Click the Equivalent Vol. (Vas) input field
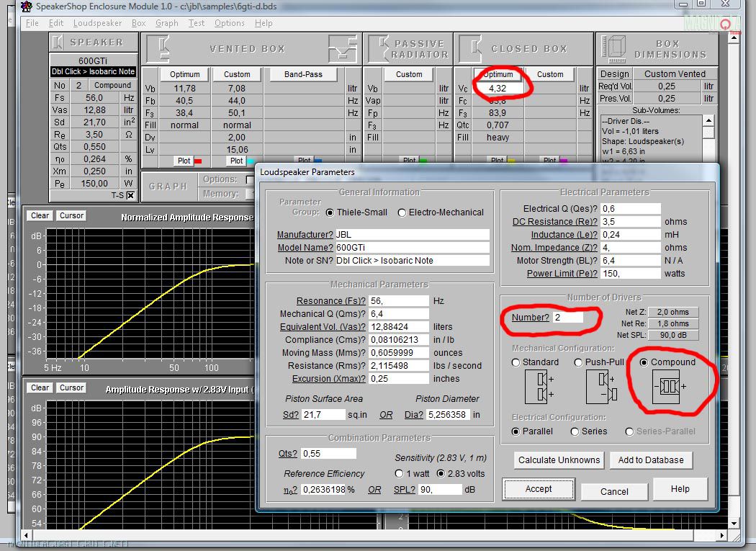Image resolution: width=756 pixels, height=551 pixels. point(399,327)
